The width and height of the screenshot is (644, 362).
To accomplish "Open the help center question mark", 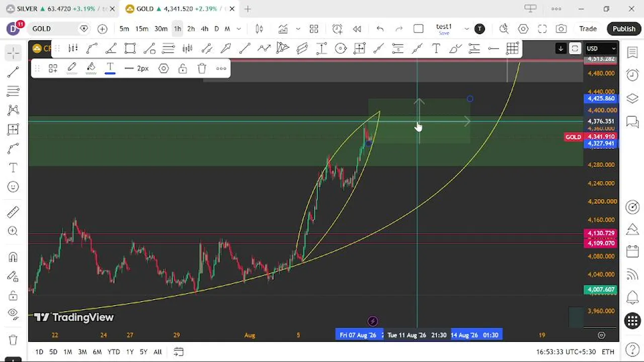I will tap(632, 349).
